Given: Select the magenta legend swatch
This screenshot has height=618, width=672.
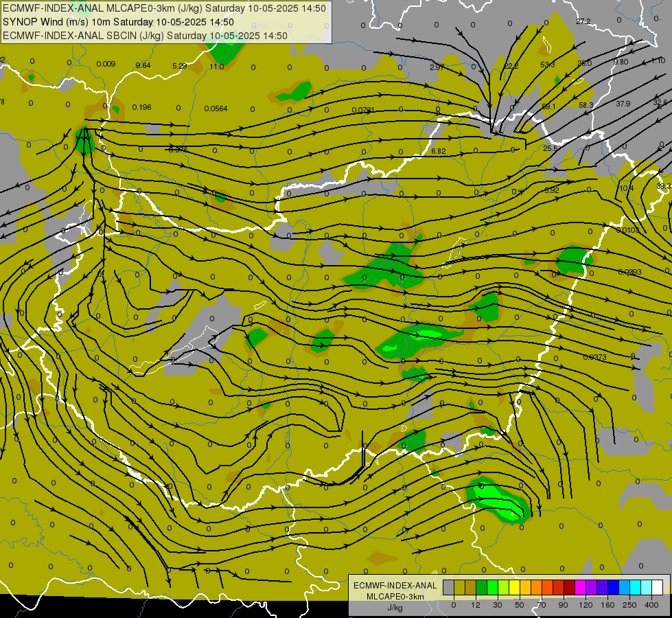Looking at the screenshot, I should pos(580,588).
